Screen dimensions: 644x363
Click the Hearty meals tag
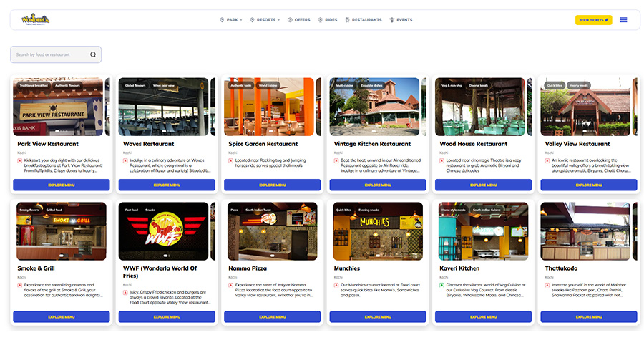click(x=579, y=85)
